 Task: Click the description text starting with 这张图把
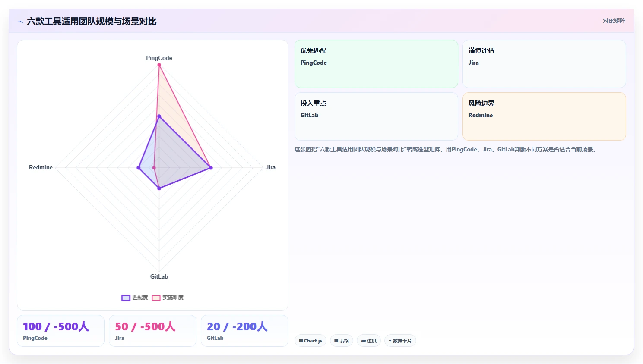[x=446, y=149]
